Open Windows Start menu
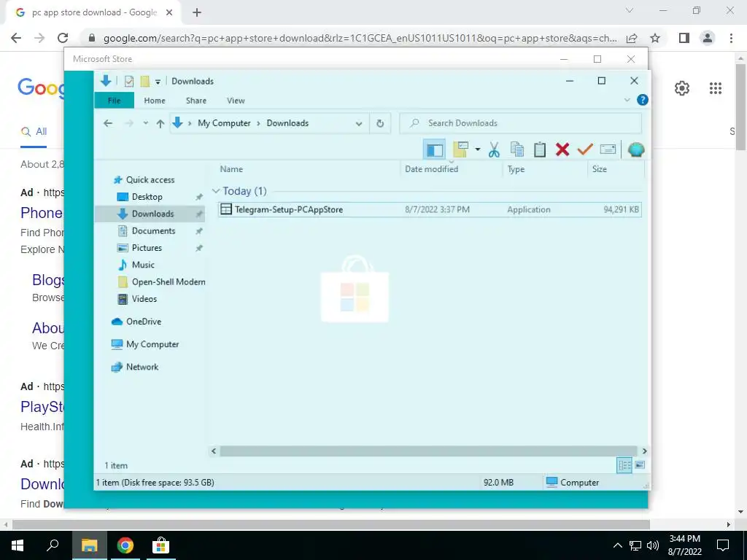Image resolution: width=747 pixels, height=560 pixels. (x=18, y=545)
